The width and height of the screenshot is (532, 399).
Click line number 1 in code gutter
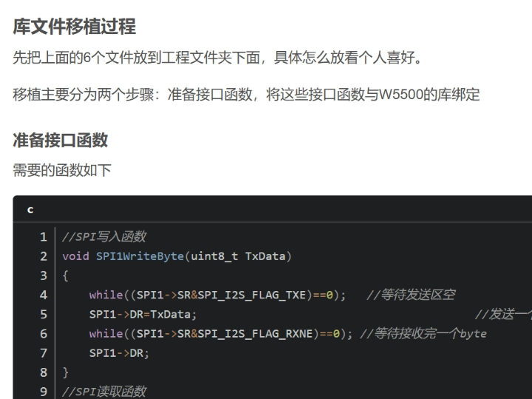[44, 237]
